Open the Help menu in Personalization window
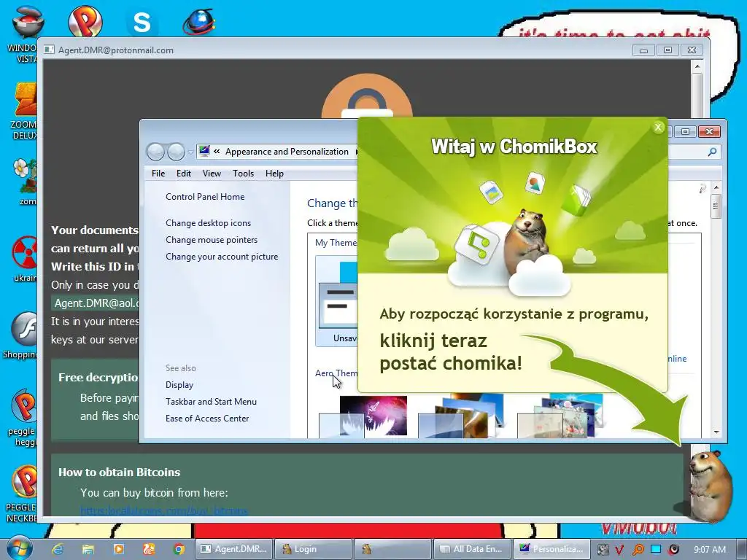The width and height of the screenshot is (747, 560). [x=274, y=174]
